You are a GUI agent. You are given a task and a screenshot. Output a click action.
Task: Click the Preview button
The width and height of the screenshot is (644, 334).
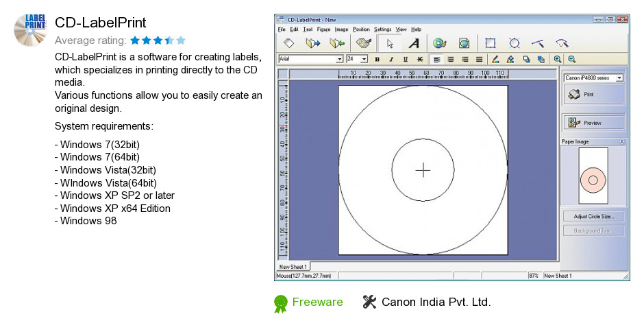[593, 123]
